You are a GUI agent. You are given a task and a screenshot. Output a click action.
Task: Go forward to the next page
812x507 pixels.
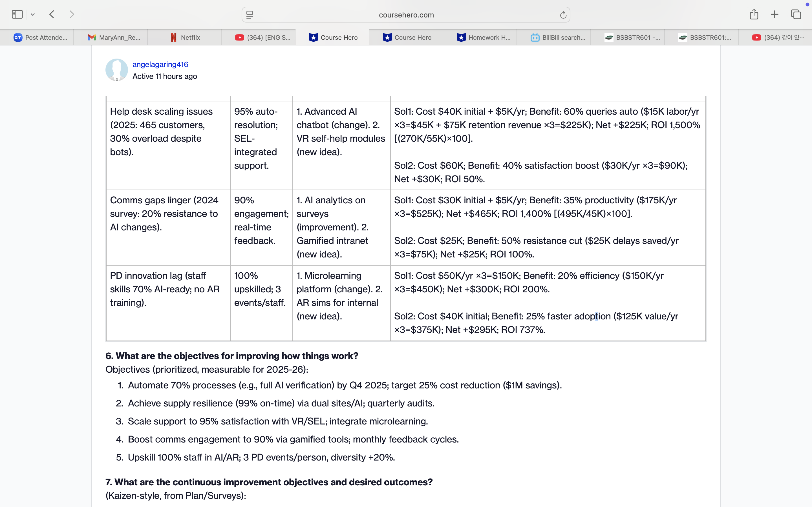[x=71, y=14]
